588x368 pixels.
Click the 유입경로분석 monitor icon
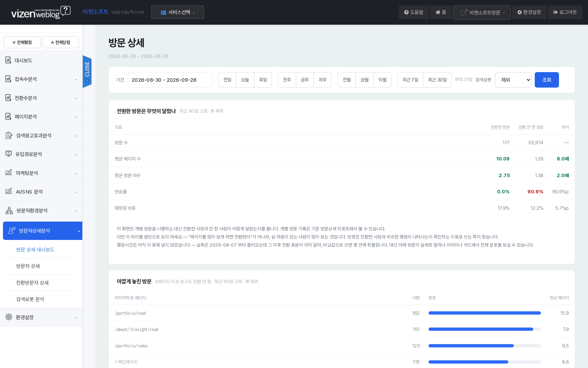pos(9,154)
